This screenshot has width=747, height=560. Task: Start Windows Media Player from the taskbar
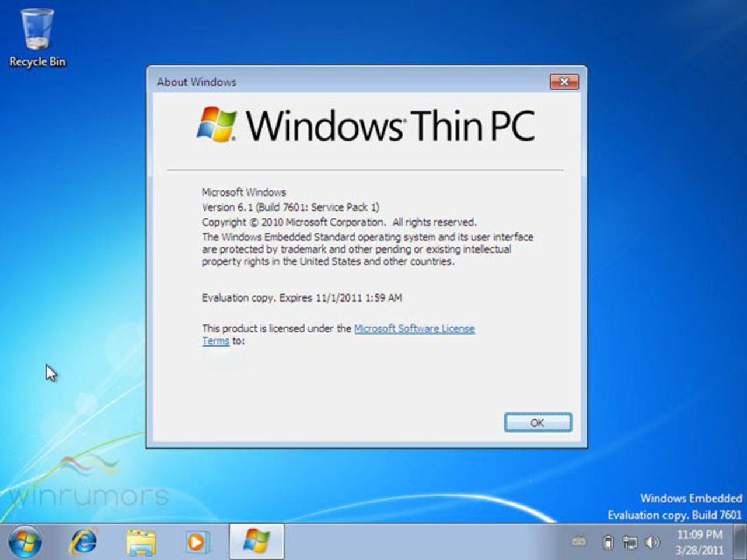[197, 542]
